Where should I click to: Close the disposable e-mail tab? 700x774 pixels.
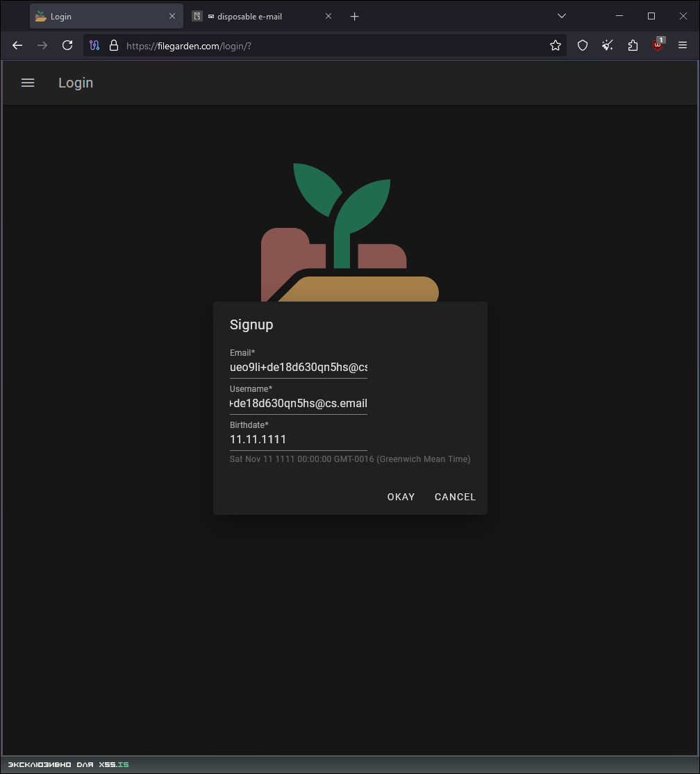[328, 16]
